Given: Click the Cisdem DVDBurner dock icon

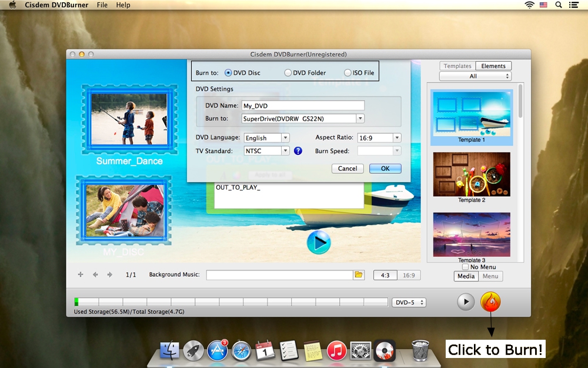Looking at the screenshot, I should (x=385, y=351).
